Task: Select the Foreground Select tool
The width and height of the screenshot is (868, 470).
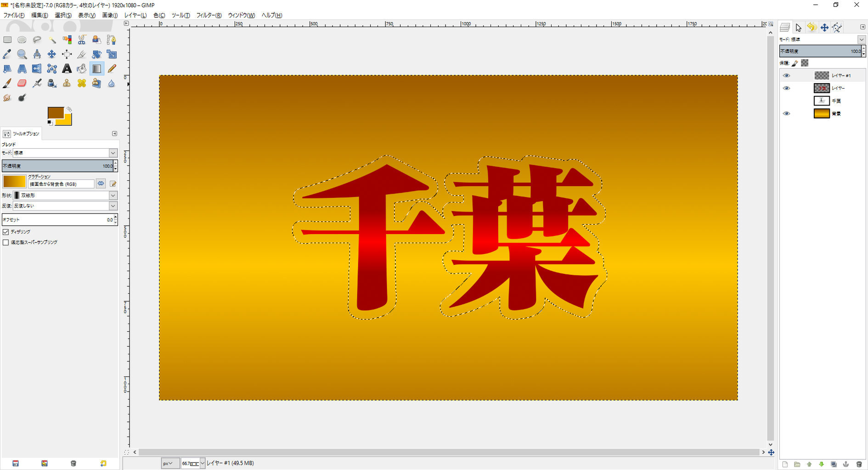Action: 96,40
